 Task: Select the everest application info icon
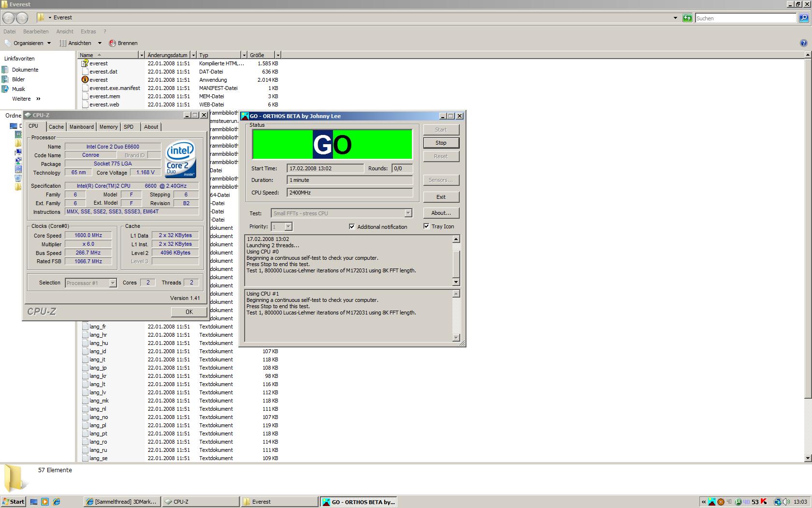point(85,79)
